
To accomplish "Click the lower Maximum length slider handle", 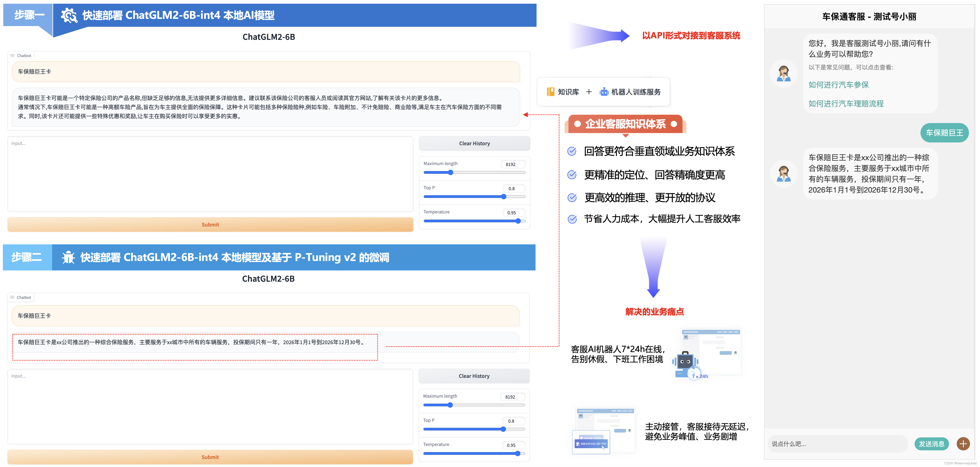I will click(450, 405).
